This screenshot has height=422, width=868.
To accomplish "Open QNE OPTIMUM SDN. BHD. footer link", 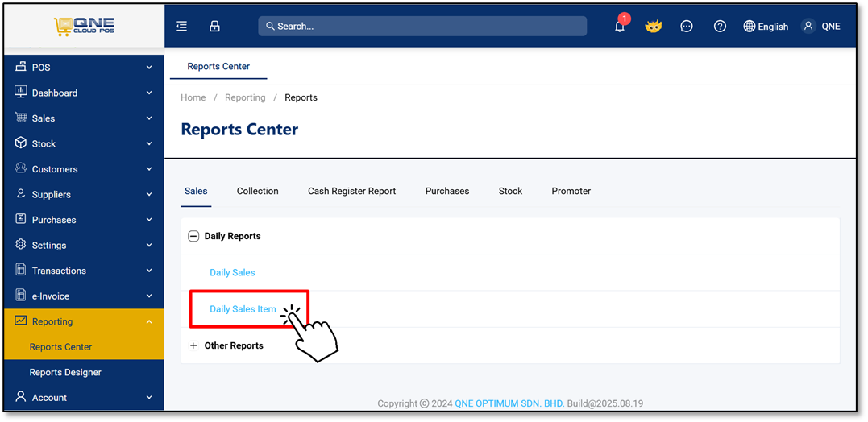I will (x=509, y=403).
